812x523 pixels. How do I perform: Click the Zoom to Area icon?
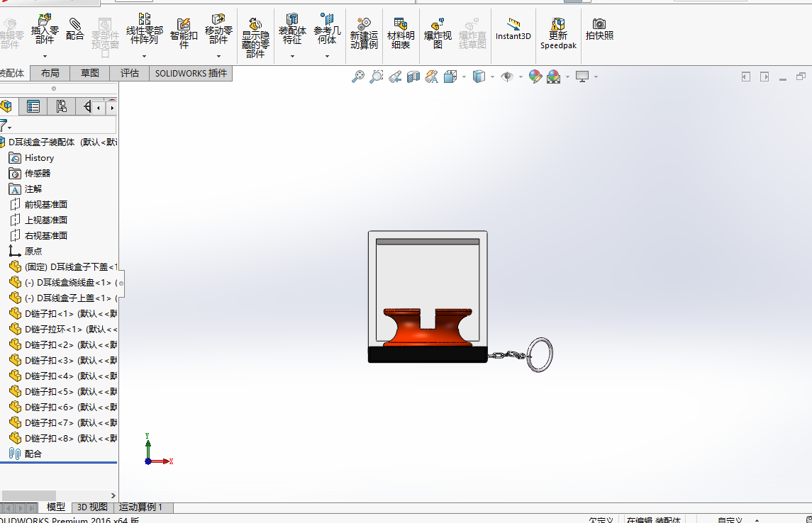point(377,77)
